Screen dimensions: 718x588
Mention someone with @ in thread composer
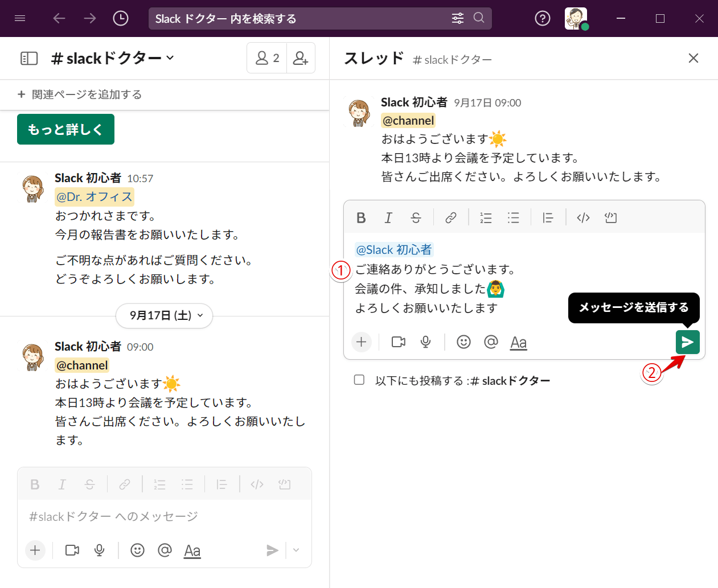[x=491, y=342]
